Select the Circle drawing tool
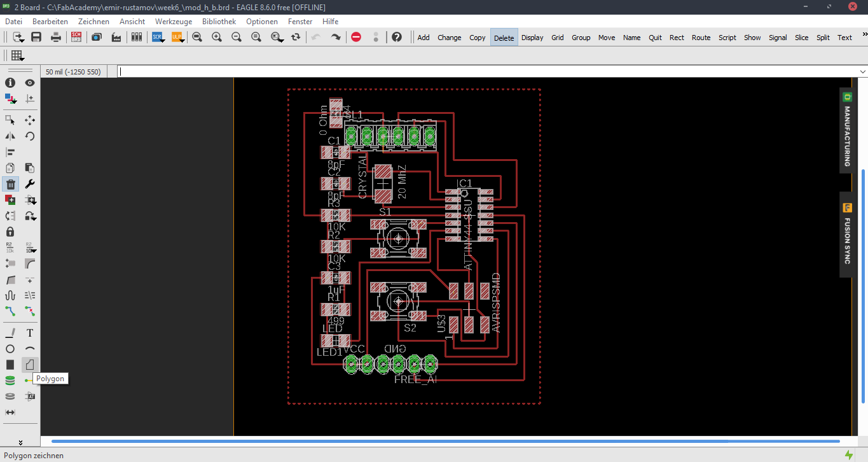Image resolution: width=868 pixels, height=462 pixels. [x=10, y=349]
